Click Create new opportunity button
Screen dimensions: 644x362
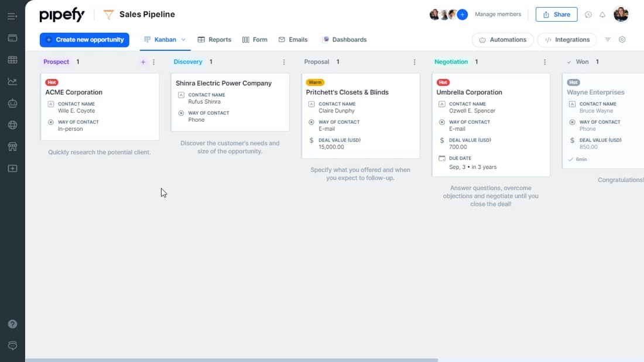click(x=85, y=40)
